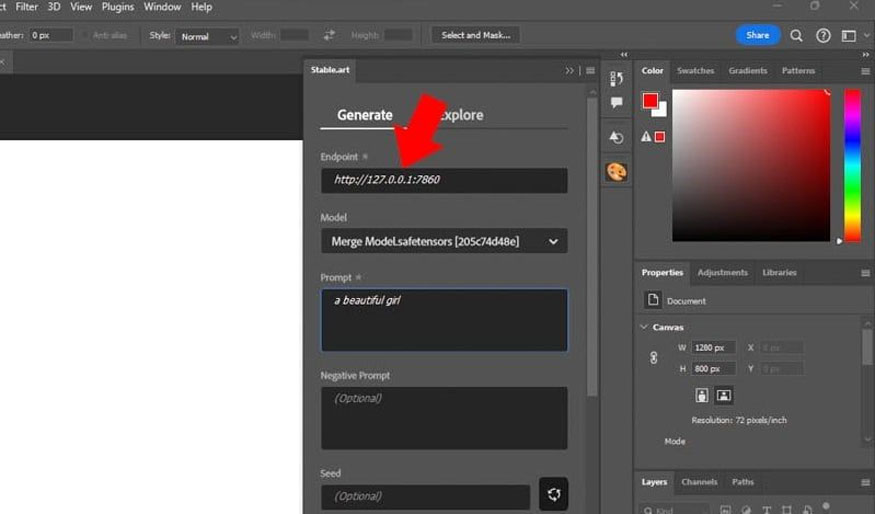
Task: Switch to the Gradients tab
Action: [748, 71]
